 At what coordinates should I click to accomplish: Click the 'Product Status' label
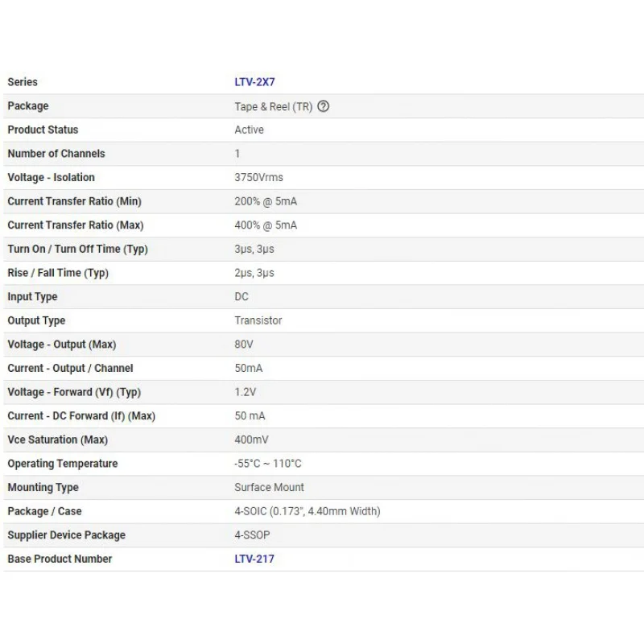[x=43, y=130]
